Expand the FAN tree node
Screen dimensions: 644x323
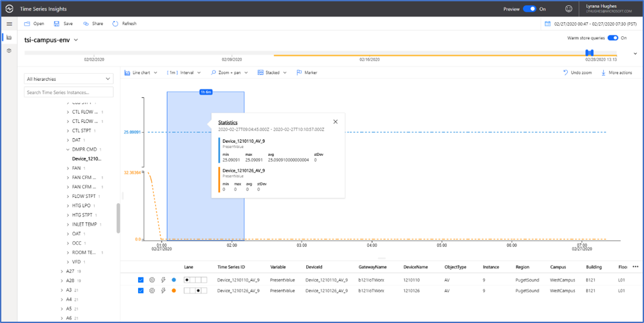coord(68,168)
